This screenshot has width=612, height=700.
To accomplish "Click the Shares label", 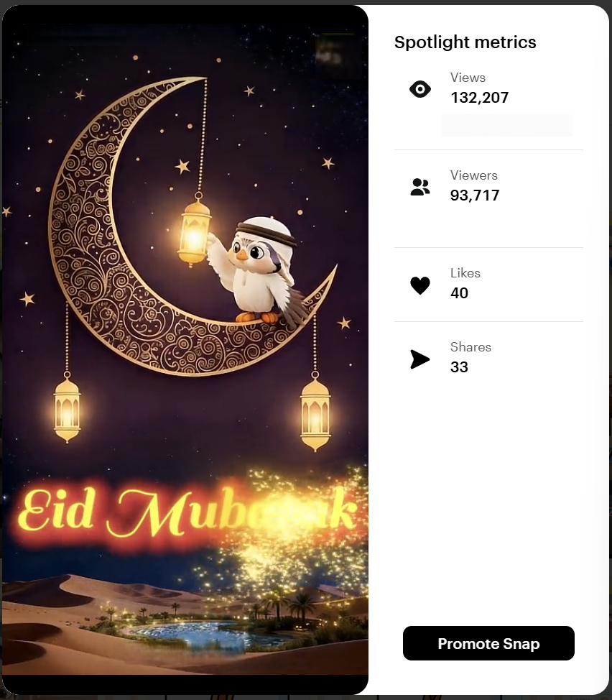I will click(470, 347).
